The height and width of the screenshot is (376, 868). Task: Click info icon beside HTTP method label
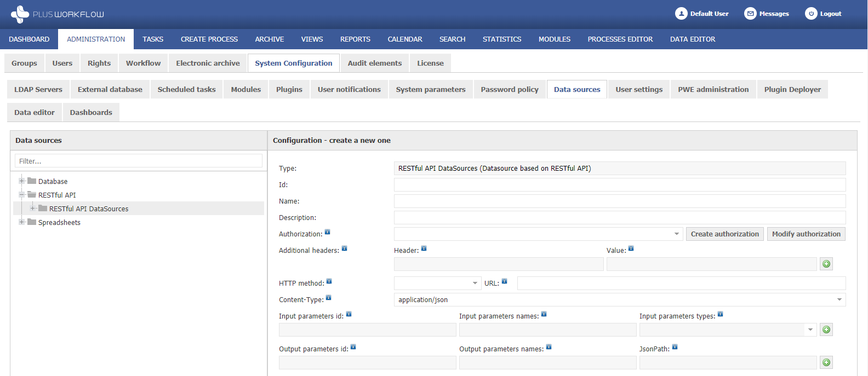point(329,281)
